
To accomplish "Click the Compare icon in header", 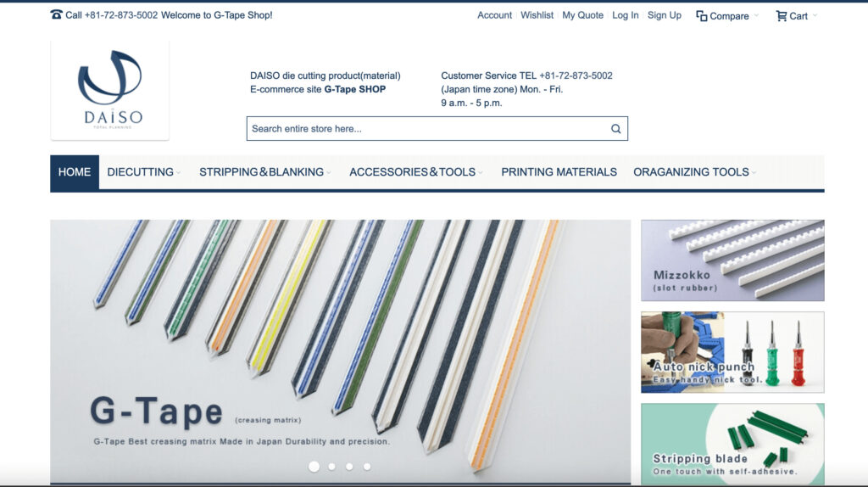I will (701, 16).
